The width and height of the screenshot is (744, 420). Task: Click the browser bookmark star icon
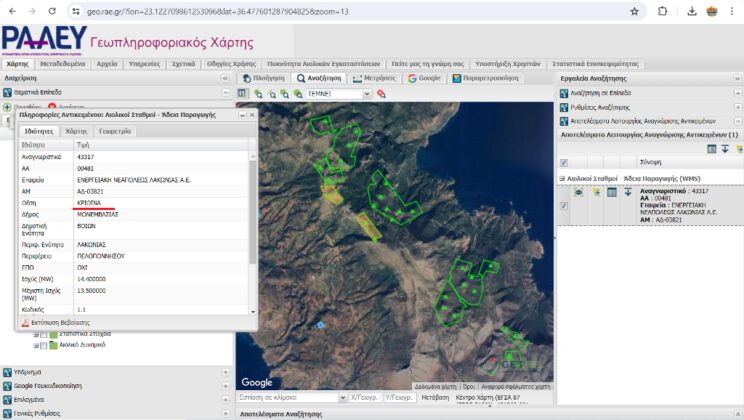(x=634, y=11)
